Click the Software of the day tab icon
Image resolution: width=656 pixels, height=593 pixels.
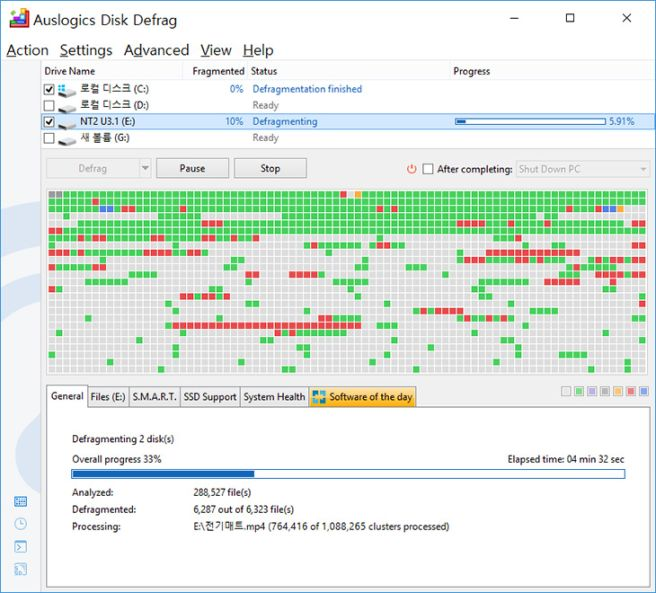point(319,397)
